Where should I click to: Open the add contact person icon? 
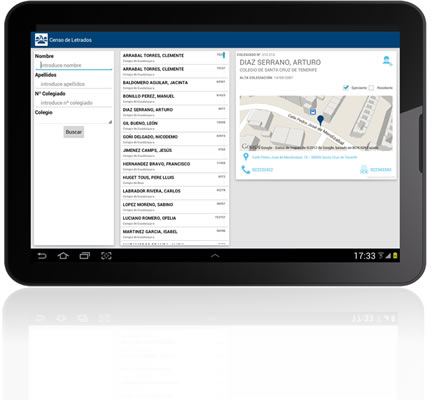point(387,61)
